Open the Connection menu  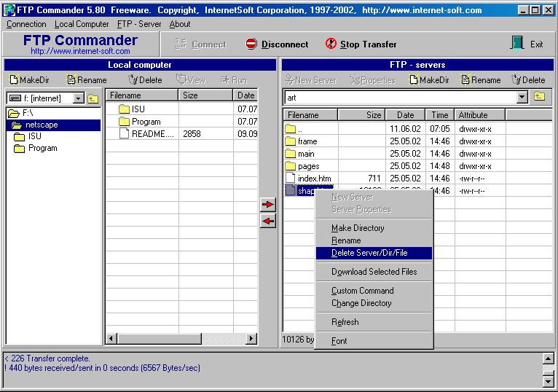click(26, 24)
